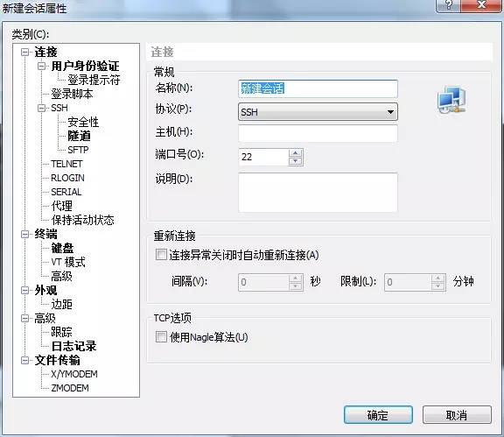This screenshot has height=437, width=504.
Task: Decrease the 端口号 value with down arrow
Action: (x=296, y=161)
